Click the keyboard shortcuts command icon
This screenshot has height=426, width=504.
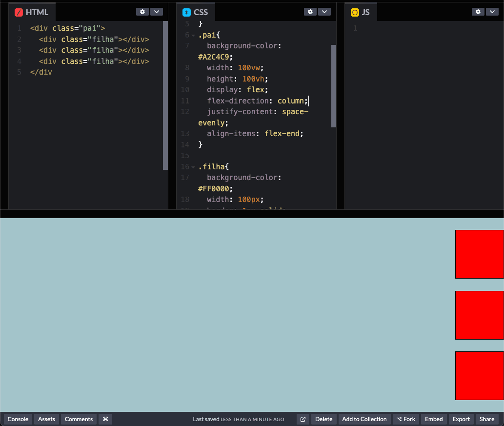(105, 419)
